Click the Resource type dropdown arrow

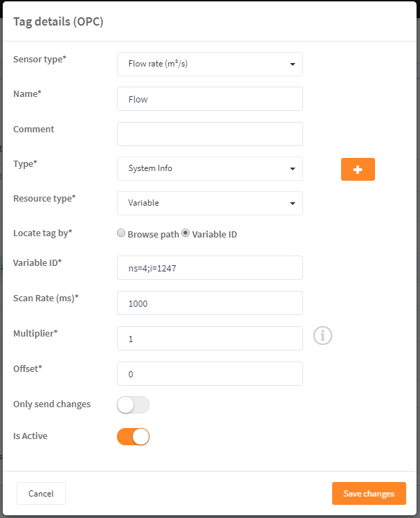tap(293, 204)
